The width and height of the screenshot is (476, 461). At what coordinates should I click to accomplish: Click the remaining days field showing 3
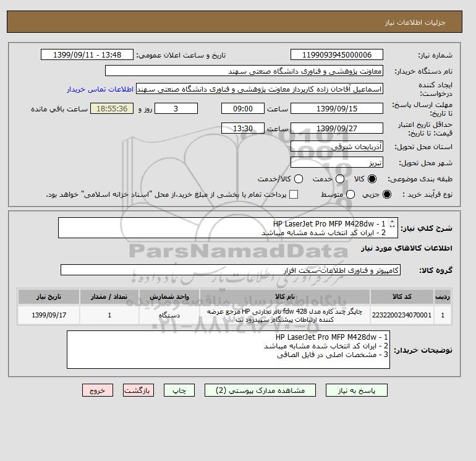pyautogui.click(x=176, y=108)
